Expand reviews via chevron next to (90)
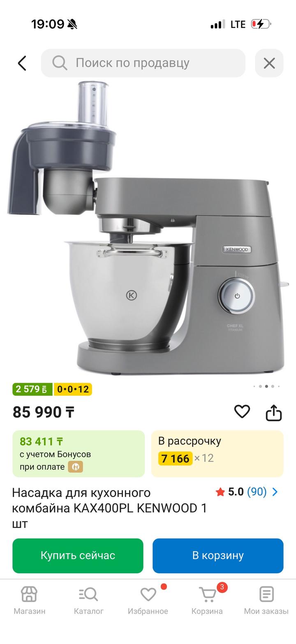The height and width of the screenshot is (644, 296). [275, 492]
